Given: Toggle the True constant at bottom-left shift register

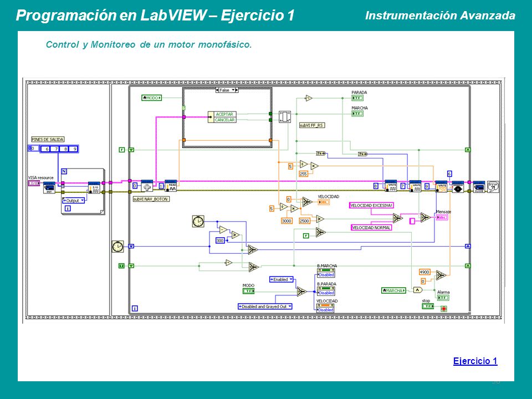Looking at the screenshot, I should (121, 265).
